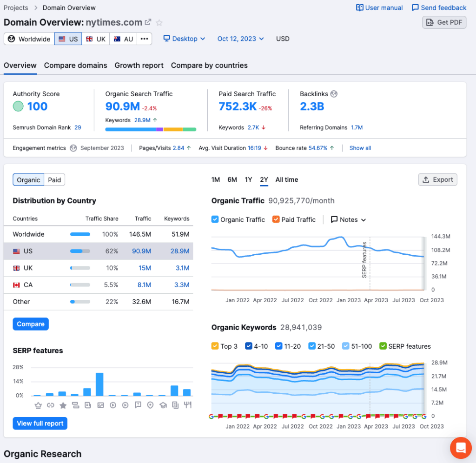Screen dimensions: 476x463
Task: Open the Oct 12, 2023 date picker
Action: click(240, 39)
